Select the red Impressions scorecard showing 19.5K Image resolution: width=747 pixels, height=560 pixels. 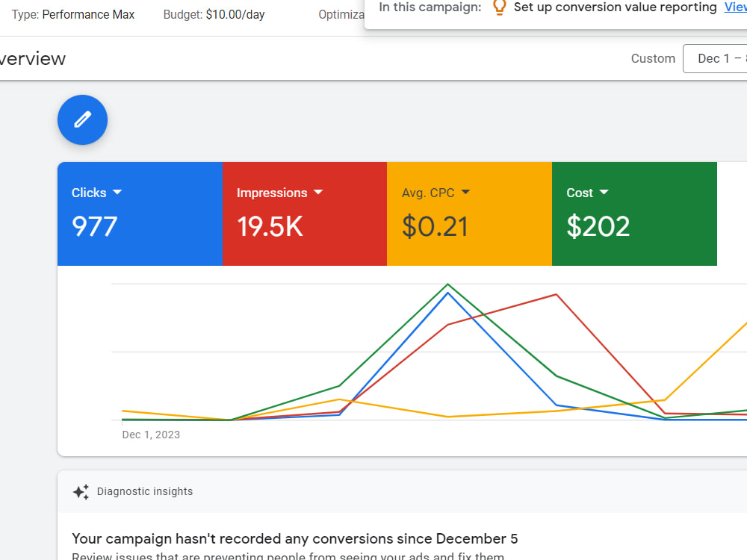[305, 214]
